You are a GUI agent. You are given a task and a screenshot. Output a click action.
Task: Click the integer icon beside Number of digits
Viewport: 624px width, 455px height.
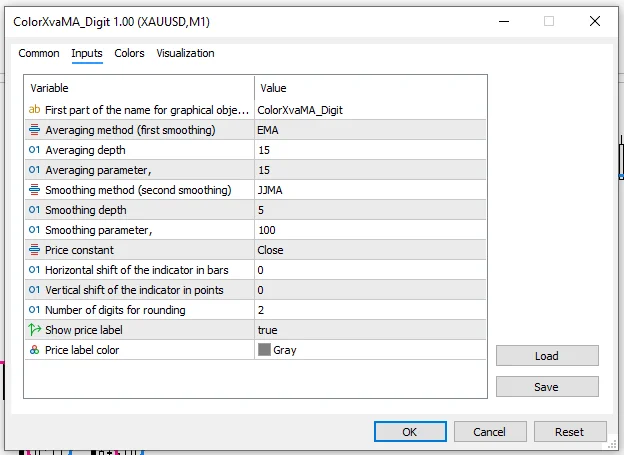pyautogui.click(x=35, y=310)
